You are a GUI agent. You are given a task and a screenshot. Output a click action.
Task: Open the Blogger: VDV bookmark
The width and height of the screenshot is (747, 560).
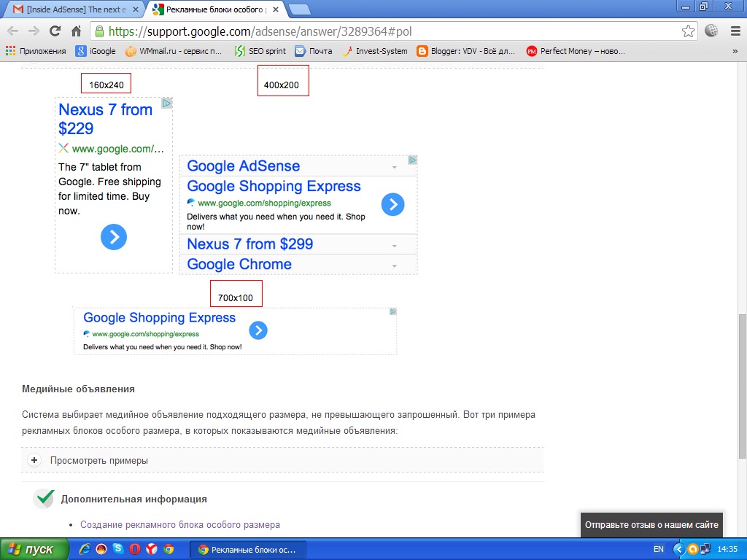466,51
